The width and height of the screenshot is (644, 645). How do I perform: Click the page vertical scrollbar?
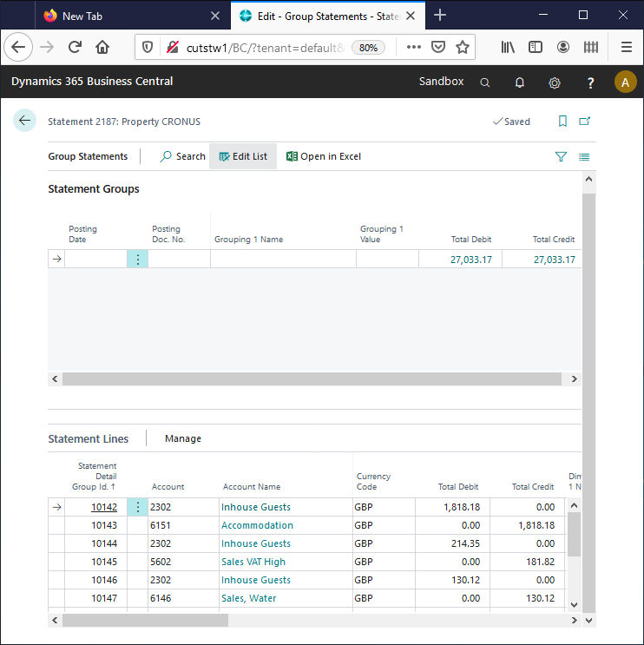click(589, 403)
